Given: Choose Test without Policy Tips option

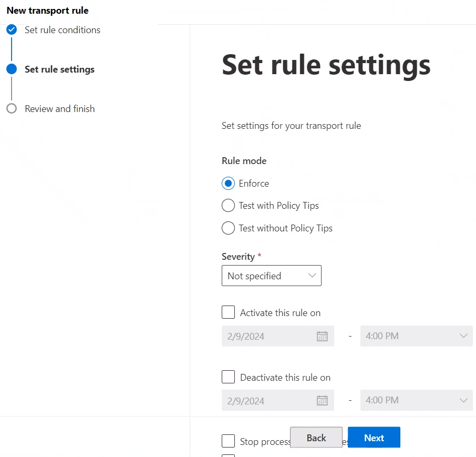Looking at the screenshot, I should pos(228,228).
